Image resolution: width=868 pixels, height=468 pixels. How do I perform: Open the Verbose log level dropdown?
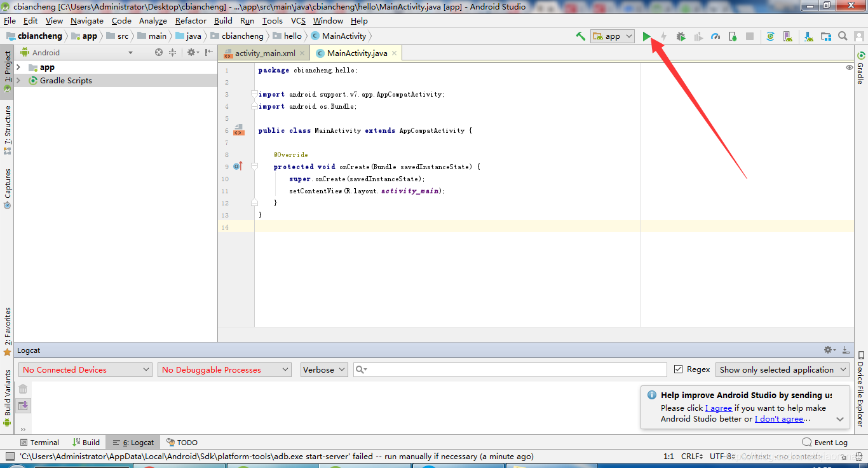pyautogui.click(x=324, y=369)
